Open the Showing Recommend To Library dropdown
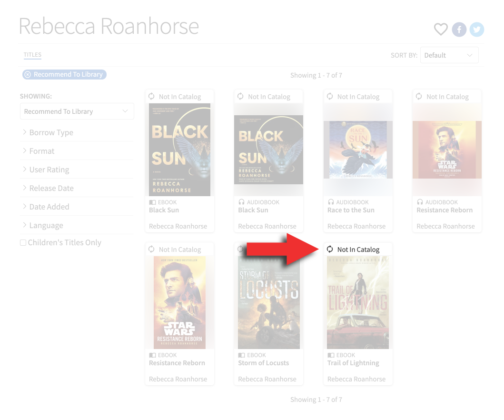This screenshot has height=420, width=504. [77, 111]
